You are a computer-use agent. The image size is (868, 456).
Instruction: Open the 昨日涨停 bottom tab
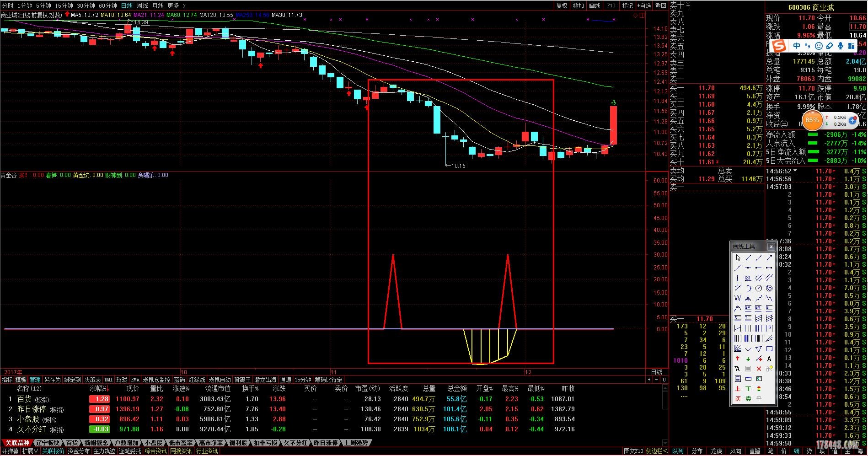tap(326, 443)
